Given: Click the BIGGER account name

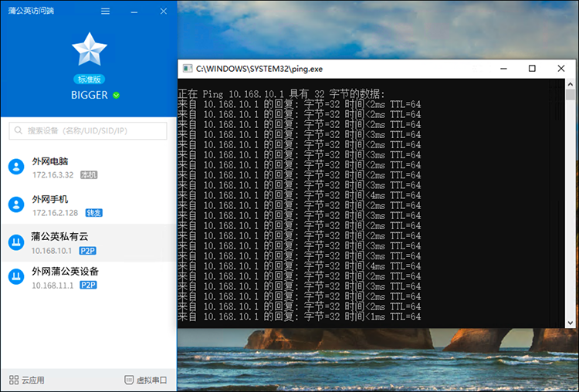Looking at the screenshot, I should click(x=90, y=95).
